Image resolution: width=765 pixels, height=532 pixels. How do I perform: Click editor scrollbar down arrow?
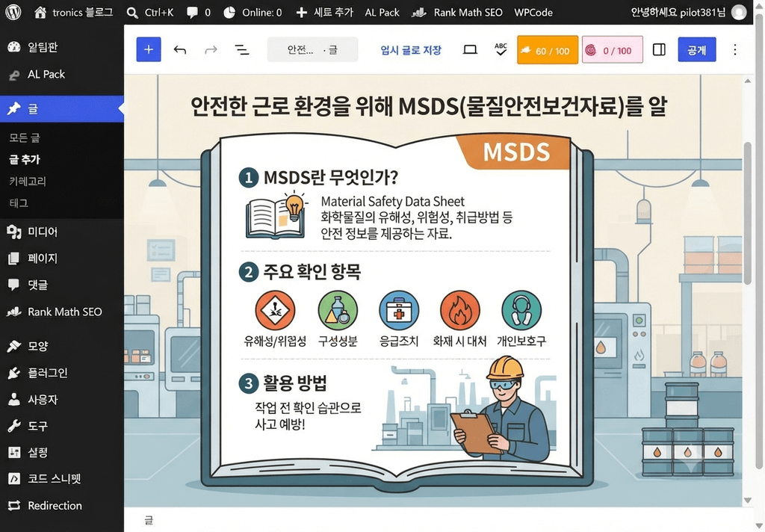pos(747,501)
